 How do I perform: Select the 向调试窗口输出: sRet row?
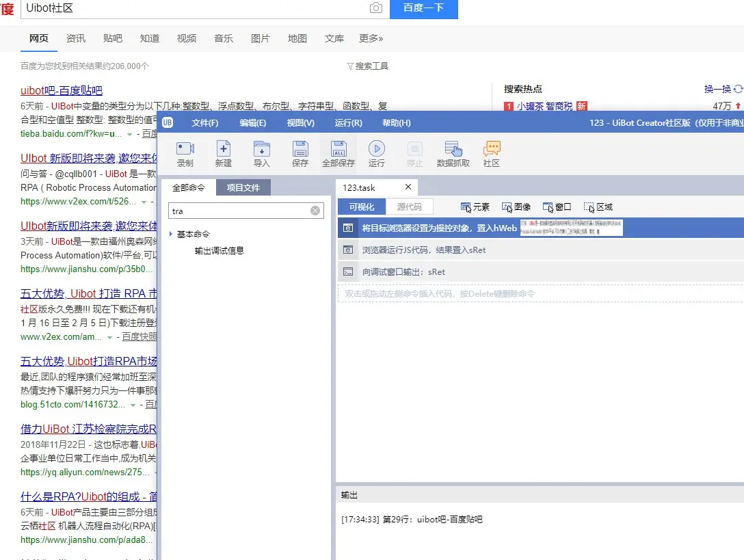540,272
